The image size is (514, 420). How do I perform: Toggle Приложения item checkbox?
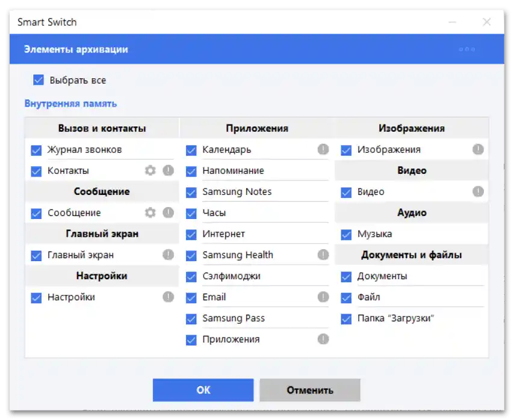pyautogui.click(x=191, y=340)
